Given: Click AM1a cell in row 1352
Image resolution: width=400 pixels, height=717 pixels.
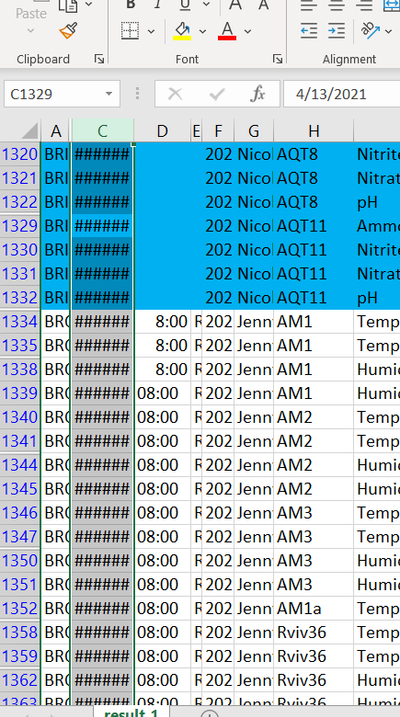Looking at the screenshot, I should [x=314, y=608].
